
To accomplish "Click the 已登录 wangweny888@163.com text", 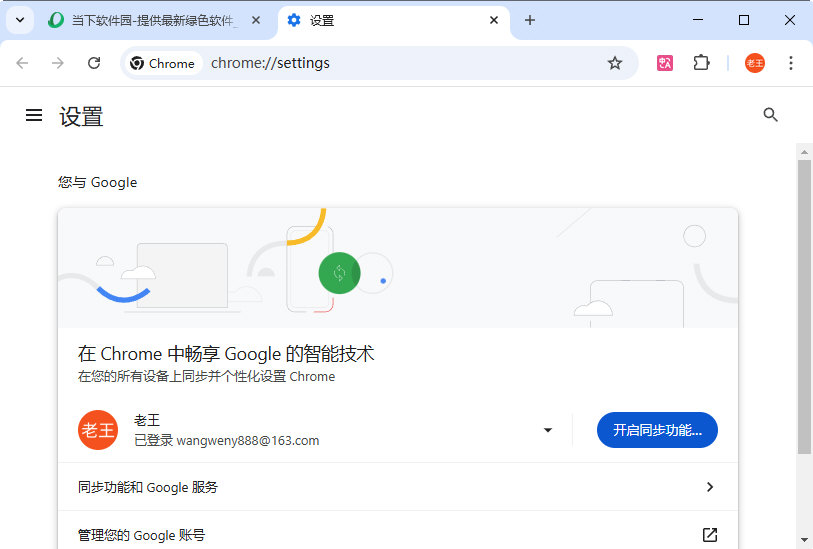I will tap(227, 441).
